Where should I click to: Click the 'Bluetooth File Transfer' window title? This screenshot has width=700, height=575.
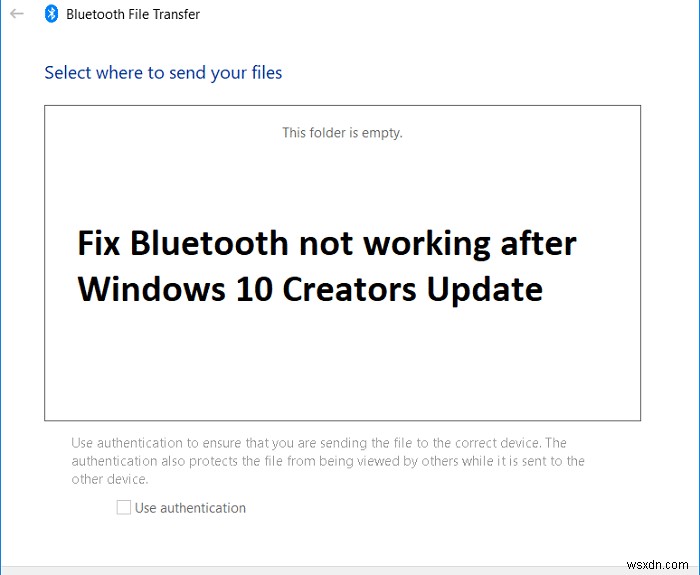pyautogui.click(x=133, y=14)
